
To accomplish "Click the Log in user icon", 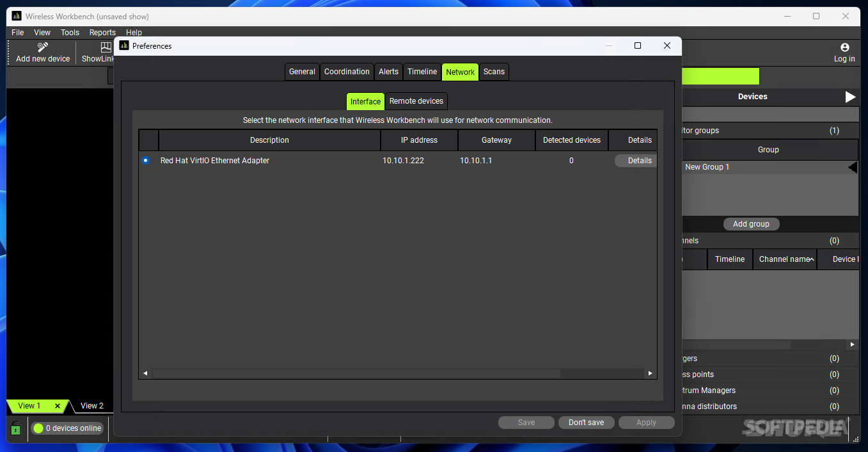I will tap(844, 47).
